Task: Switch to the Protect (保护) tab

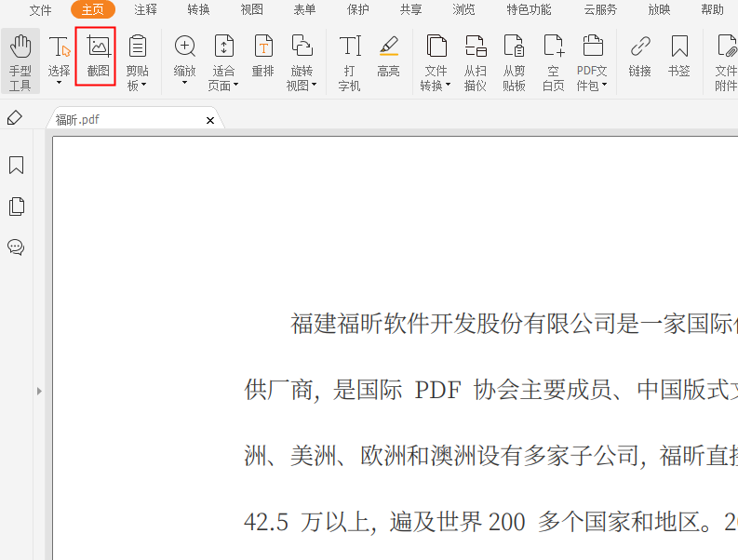Action: point(357,10)
